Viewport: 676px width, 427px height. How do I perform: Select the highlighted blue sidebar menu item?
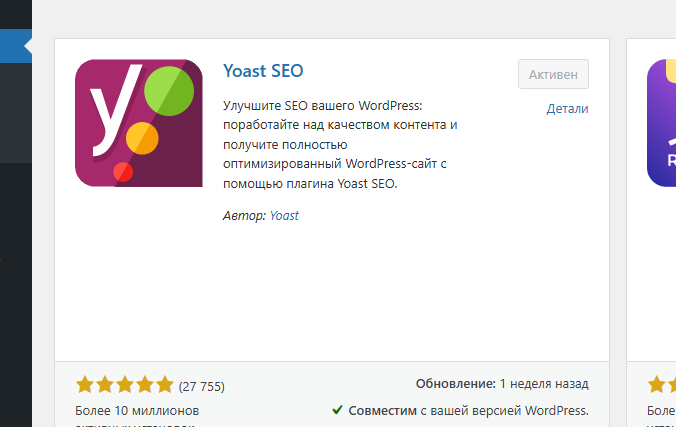[x=16, y=45]
